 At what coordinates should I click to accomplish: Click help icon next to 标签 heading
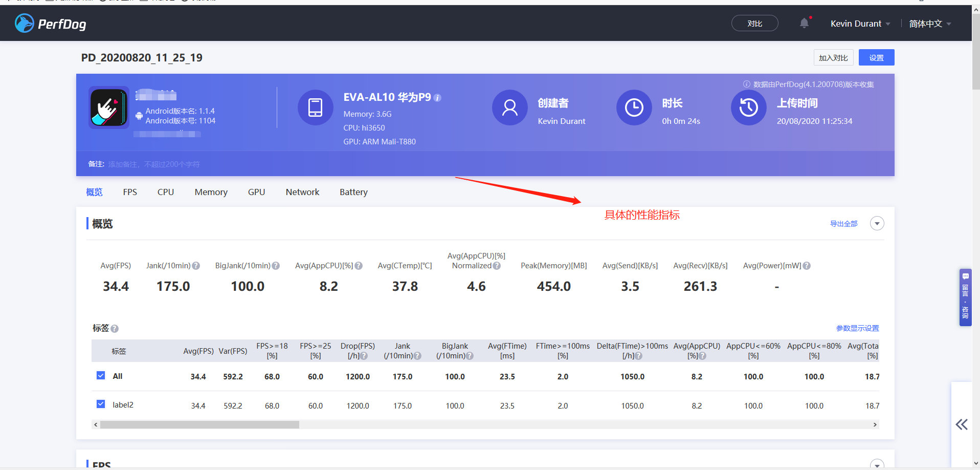[115, 329]
